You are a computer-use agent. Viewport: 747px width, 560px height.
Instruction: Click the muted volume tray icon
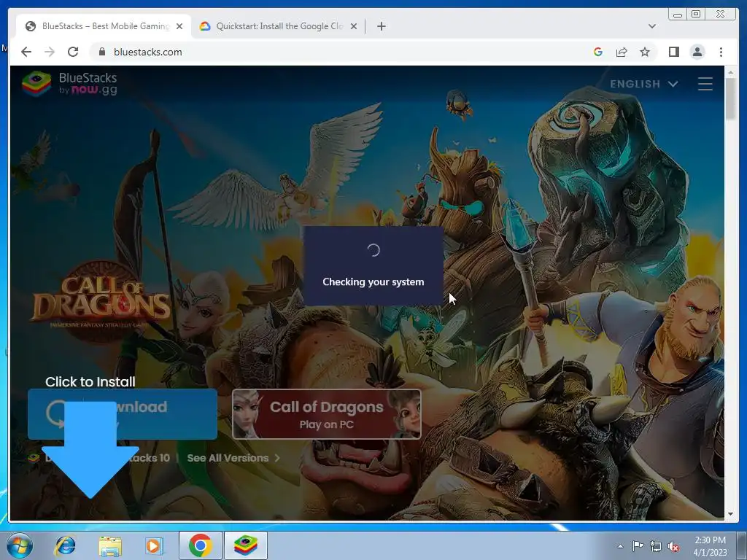(673, 546)
